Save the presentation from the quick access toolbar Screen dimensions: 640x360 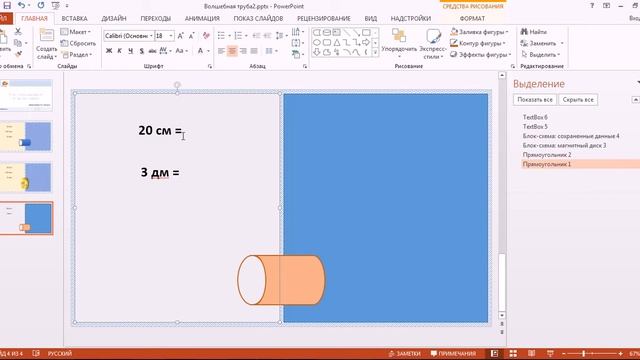(7, 5)
